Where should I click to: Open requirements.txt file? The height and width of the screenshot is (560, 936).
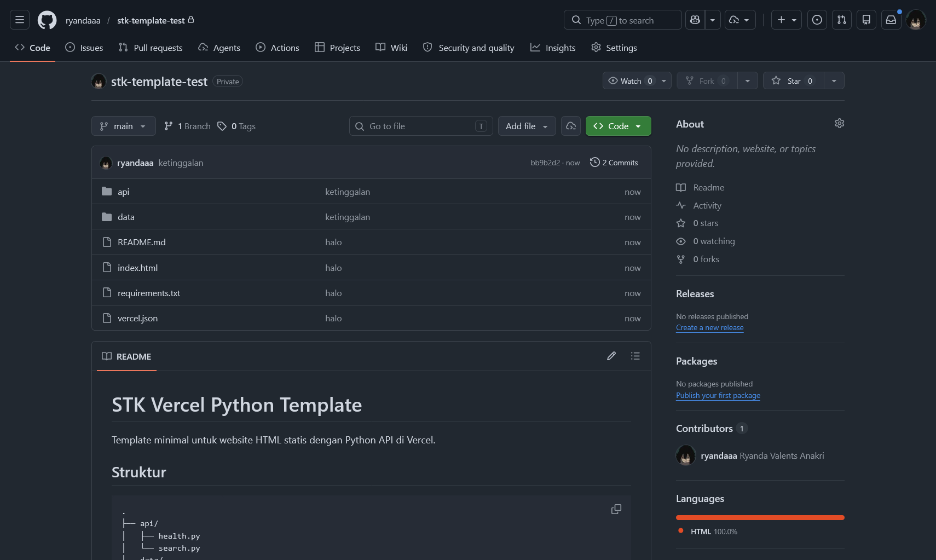point(149,293)
